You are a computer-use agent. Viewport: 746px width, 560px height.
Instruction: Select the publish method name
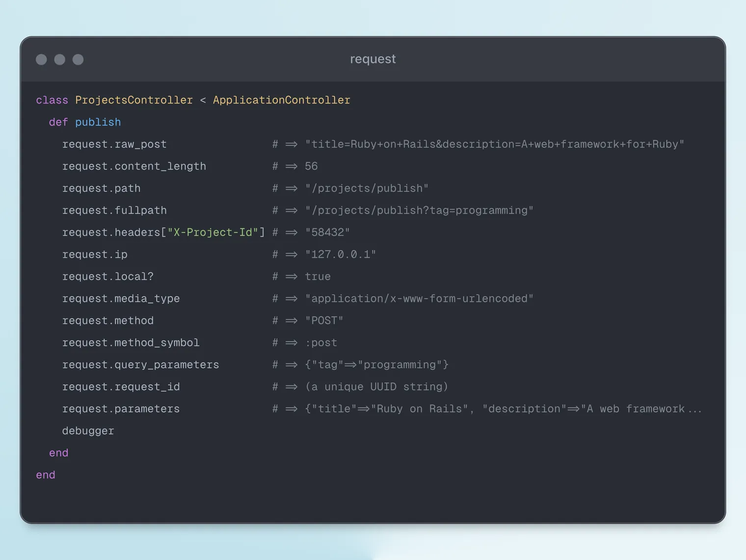[x=98, y=122]
